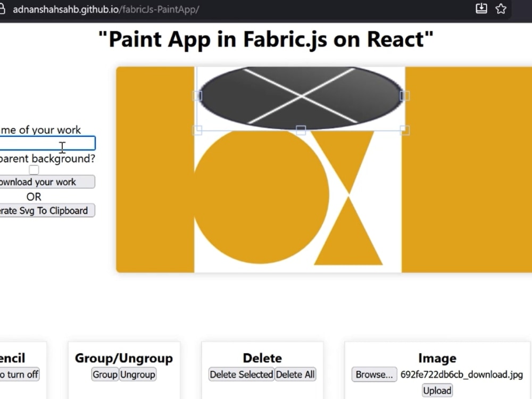Focus the name of your work field

(x=47, y=143)
